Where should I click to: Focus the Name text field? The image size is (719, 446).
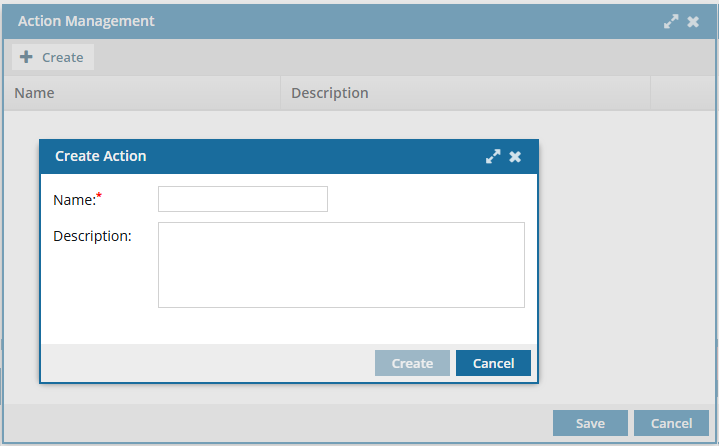point(242,199)
